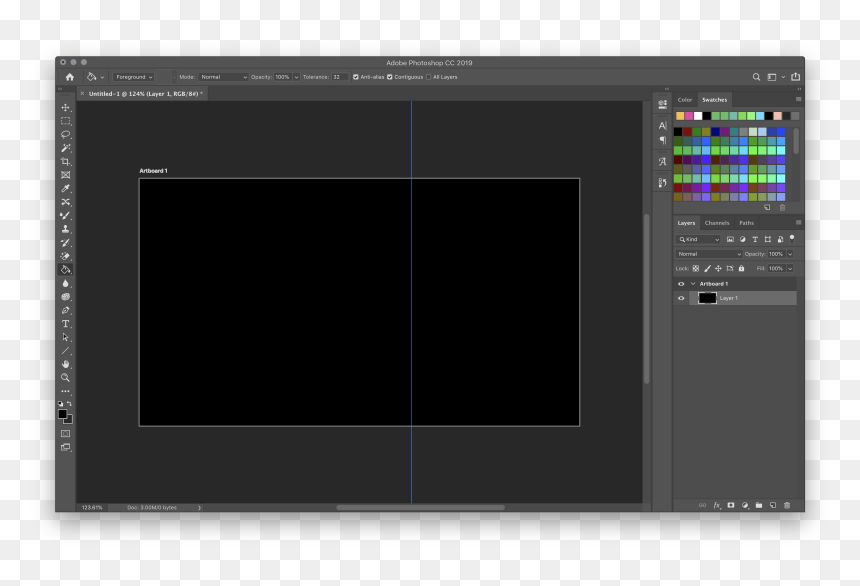The image size is (860, 586).
Task: Select the Rectangular Marquee tool
Action: [x=65, y=121]
